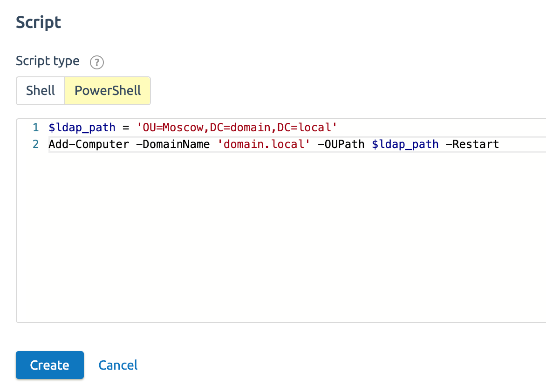Screen dimensions: 546x392
Task: Click line number 1 in gutter
Action: 35,128
